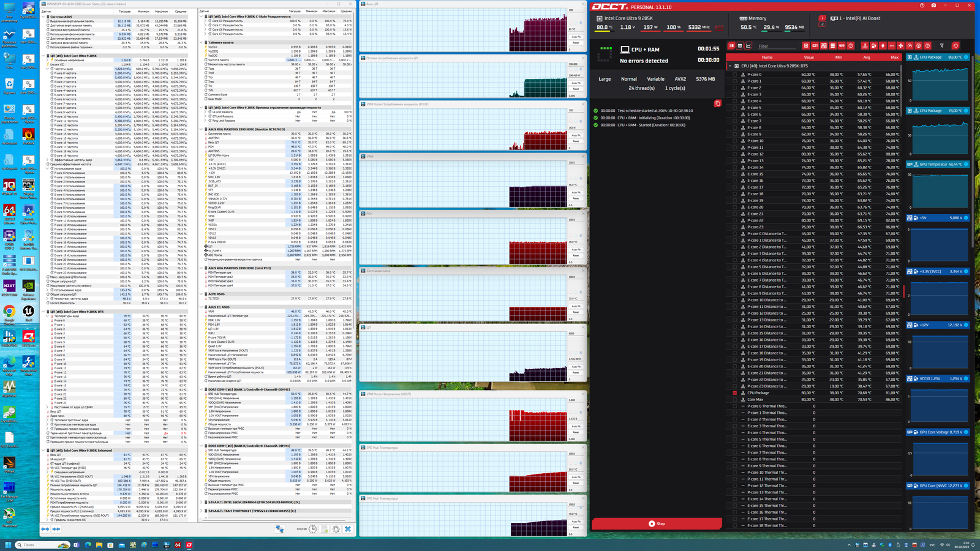Sort OCCT table by Max column
This screenshot has height=551, width=980.
pyautogui.click(x=895, y=57)
